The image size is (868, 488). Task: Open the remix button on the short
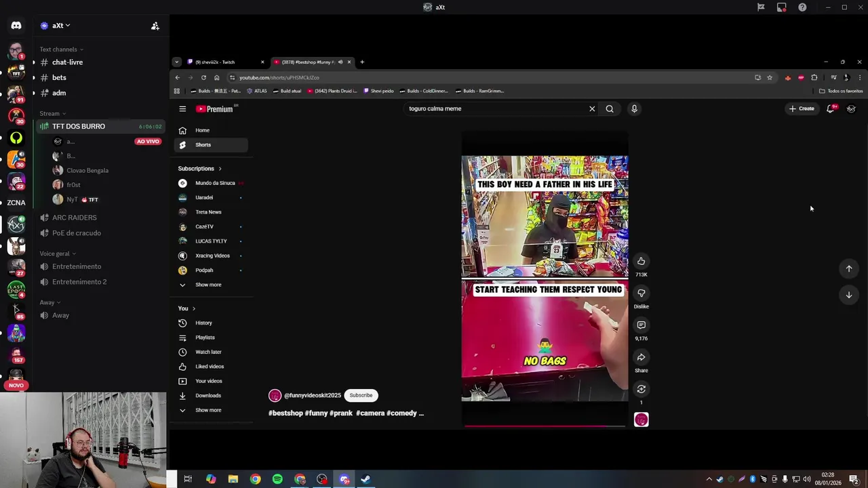(641, 388)
